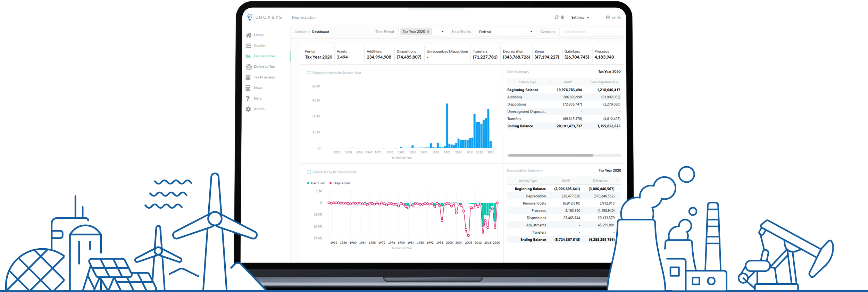Click the admin user avatar icon
The width and height of the screenshot is (868, 292).
coord(608,17)
